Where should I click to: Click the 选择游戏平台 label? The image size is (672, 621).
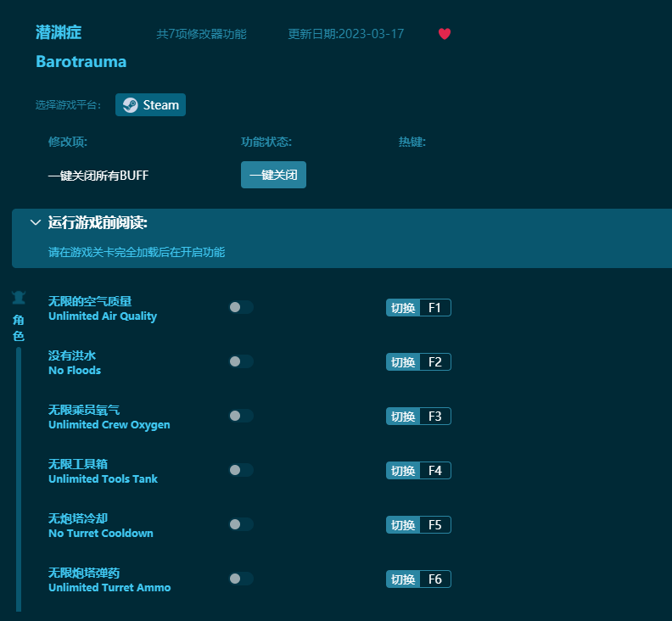coord(68,105)
